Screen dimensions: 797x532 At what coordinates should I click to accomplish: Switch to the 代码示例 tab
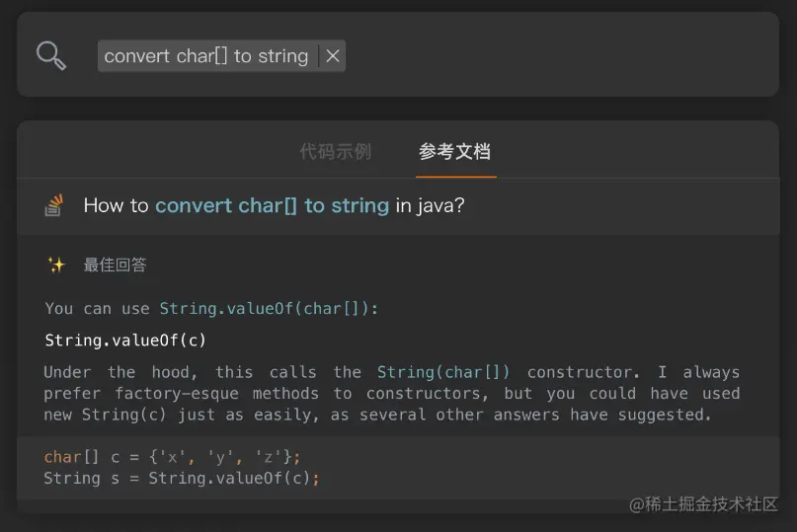(x=336, y=151)
